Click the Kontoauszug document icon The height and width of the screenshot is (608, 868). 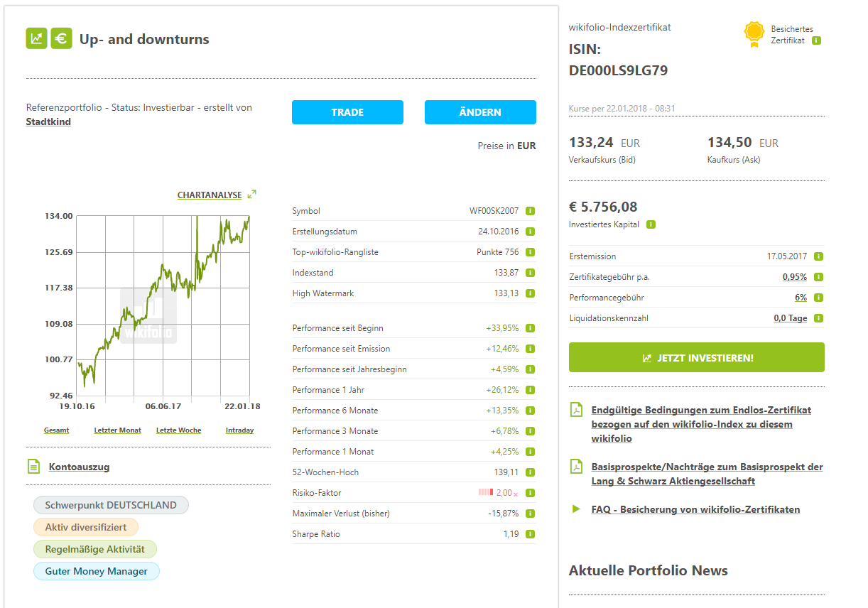33,467
